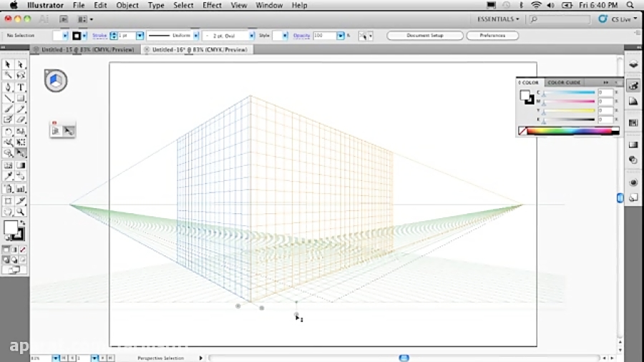Open the CS Live dropdown
Image resolution: width=644 pixels, height=362 pixels.
coord(623,19)
